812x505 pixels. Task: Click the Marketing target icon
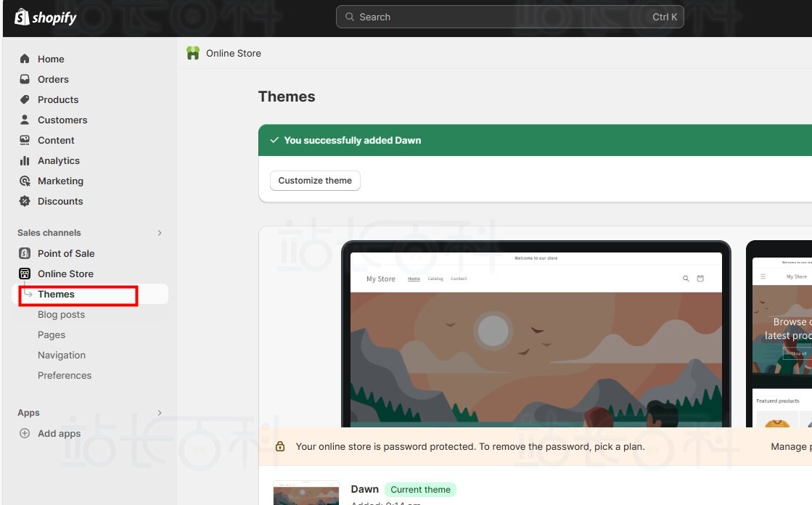click(x=25, y=181)
